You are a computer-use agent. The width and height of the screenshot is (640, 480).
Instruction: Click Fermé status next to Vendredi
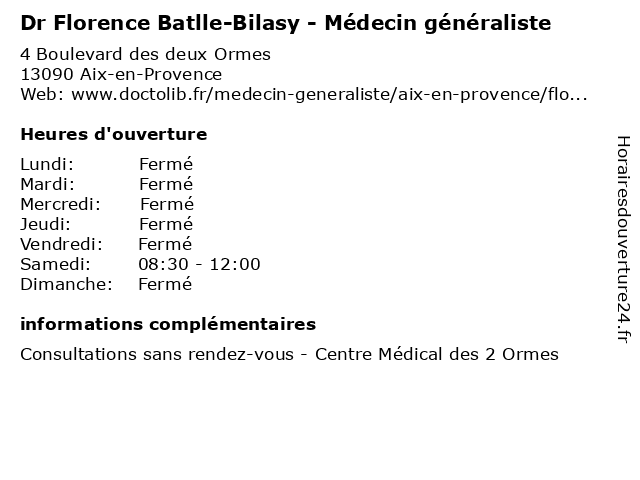(165, 244)
